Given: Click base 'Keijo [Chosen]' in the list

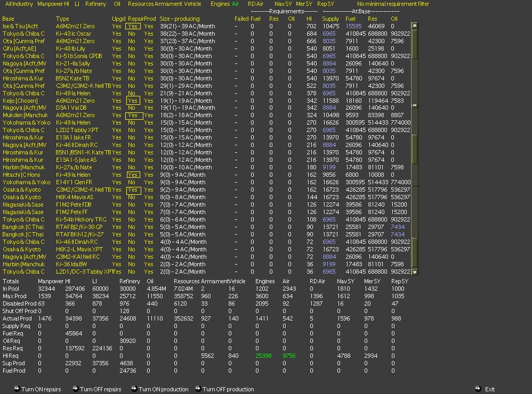Looking at the screenshot, I should pos(20,101).
